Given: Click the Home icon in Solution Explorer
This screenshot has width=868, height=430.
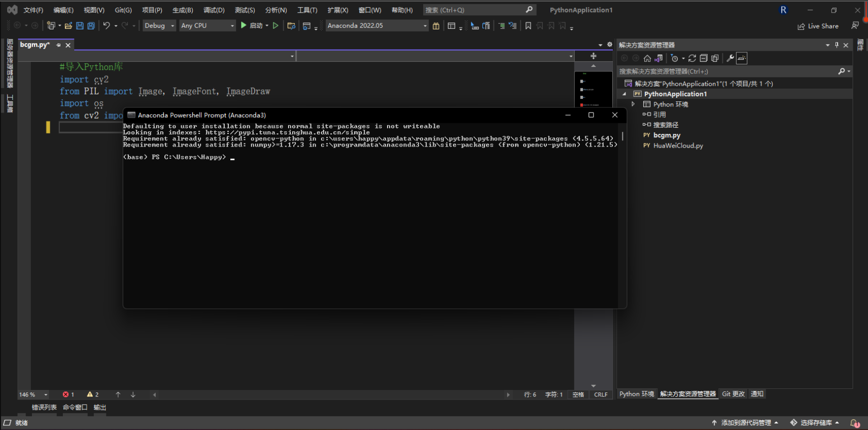Looking at the screenshot, I should [647, 58].
